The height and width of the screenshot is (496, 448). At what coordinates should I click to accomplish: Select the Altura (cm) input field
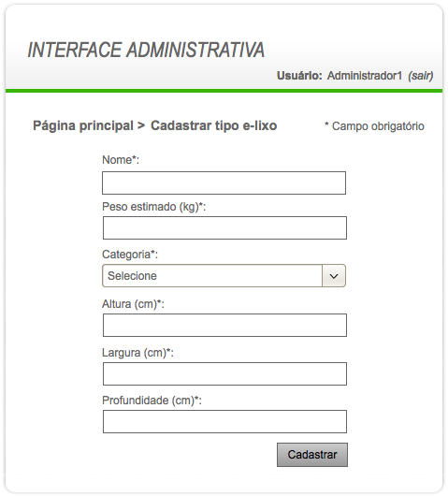(224, 325)
